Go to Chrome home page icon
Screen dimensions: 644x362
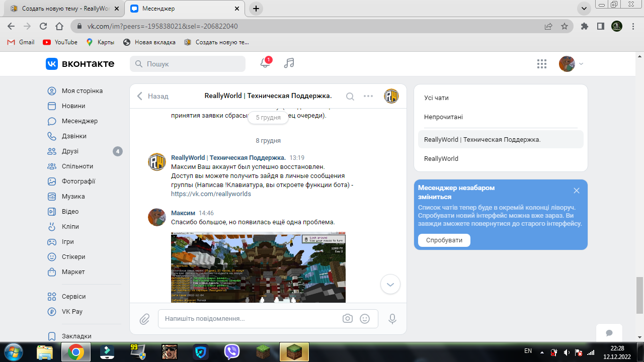point(59,26)
